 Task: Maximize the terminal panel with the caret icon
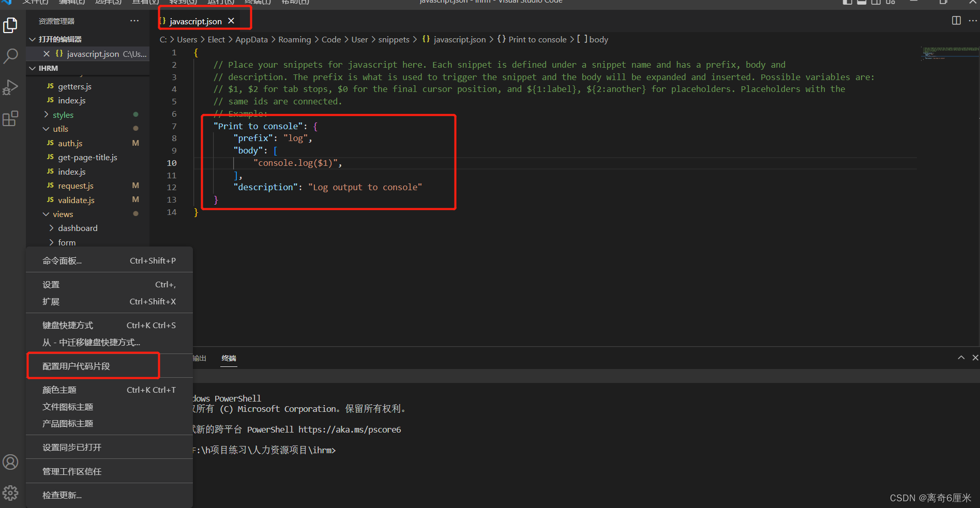coord(961,358)
